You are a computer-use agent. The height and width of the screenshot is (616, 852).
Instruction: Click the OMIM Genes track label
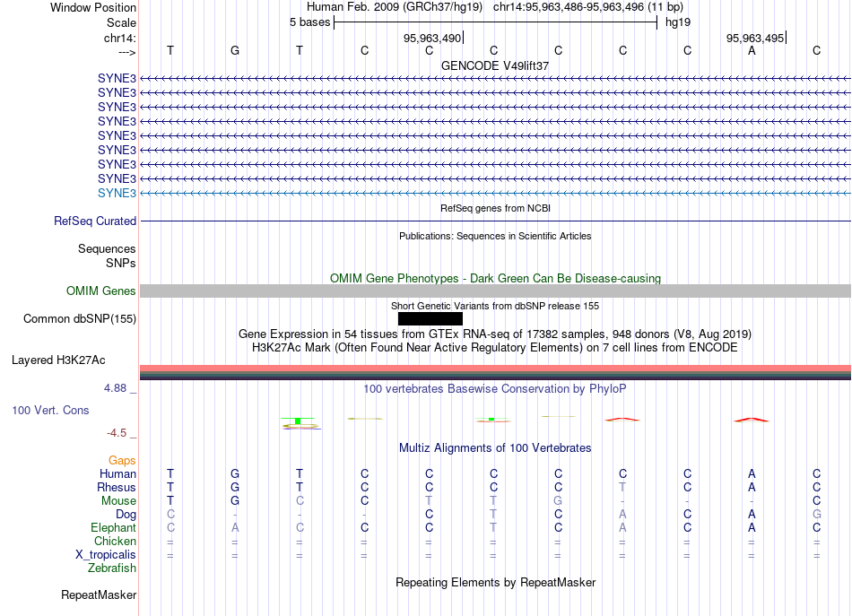[101, 291]
